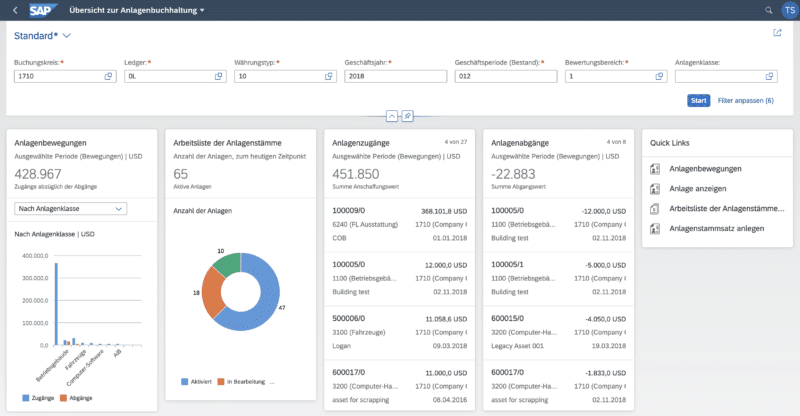Expand the Standard variant dropdown
The width and height of the screenshot is (800, 416).
tap(67, 36)
